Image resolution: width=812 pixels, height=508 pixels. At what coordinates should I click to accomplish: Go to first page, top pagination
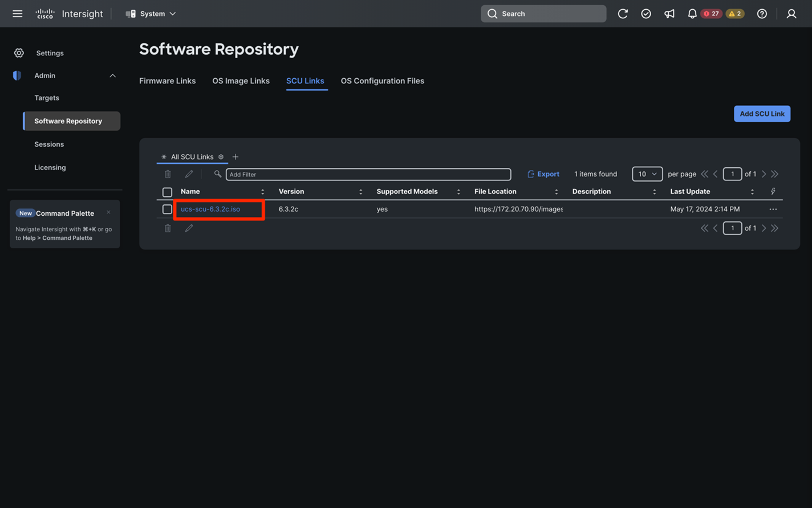(x=705, y=174)
